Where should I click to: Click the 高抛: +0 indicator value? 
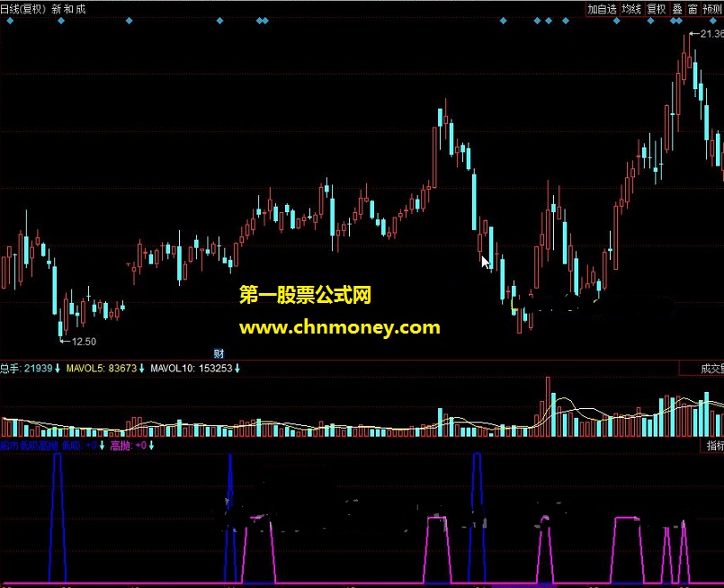coord(129,445)
